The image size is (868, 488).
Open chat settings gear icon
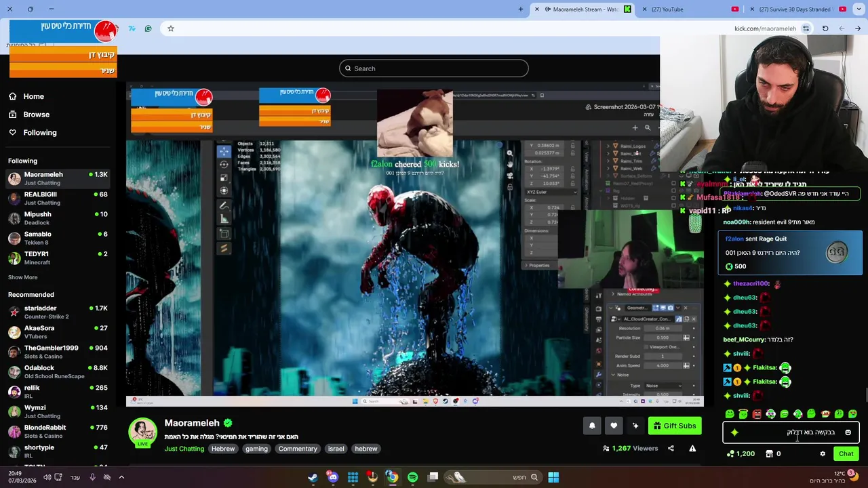(x=823, y=454)
